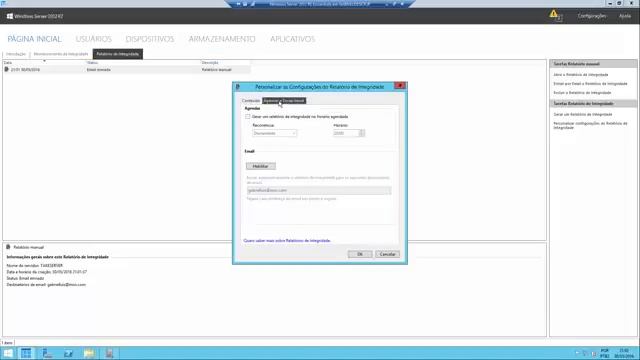
Task: Click Personalizar configurações do Relatório task
Action: click(590, 125)
